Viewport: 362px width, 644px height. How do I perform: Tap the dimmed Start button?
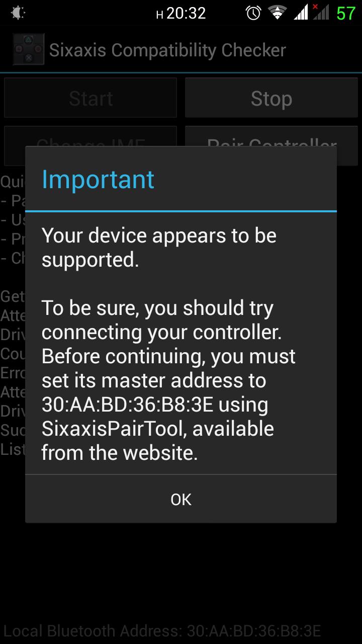(90, 98)
